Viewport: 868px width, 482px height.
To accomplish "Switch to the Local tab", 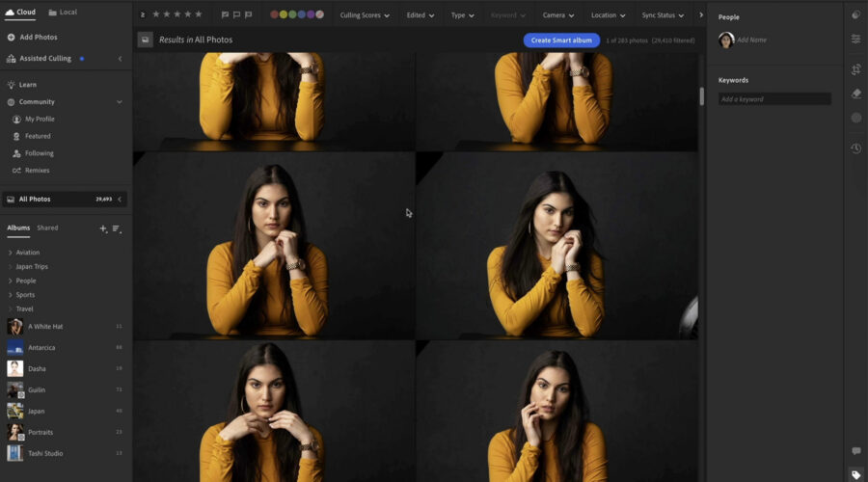I will 63,13.
